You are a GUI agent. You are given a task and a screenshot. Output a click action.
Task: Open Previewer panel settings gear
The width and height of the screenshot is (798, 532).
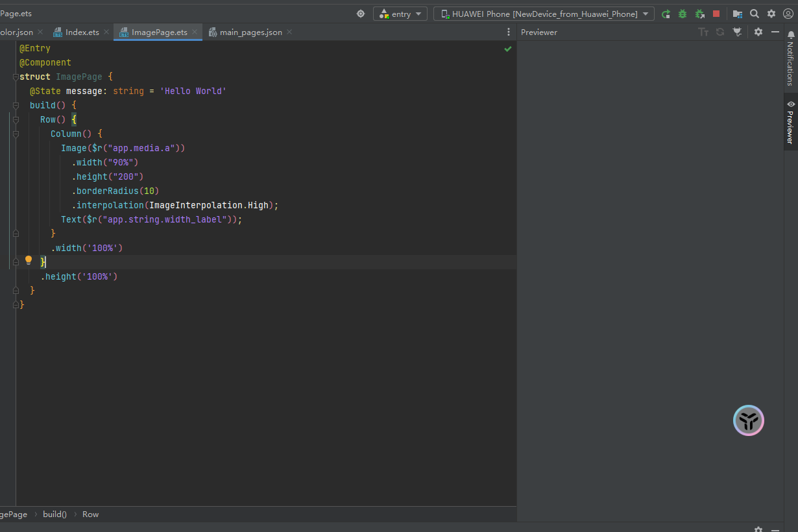pos(758,32)
